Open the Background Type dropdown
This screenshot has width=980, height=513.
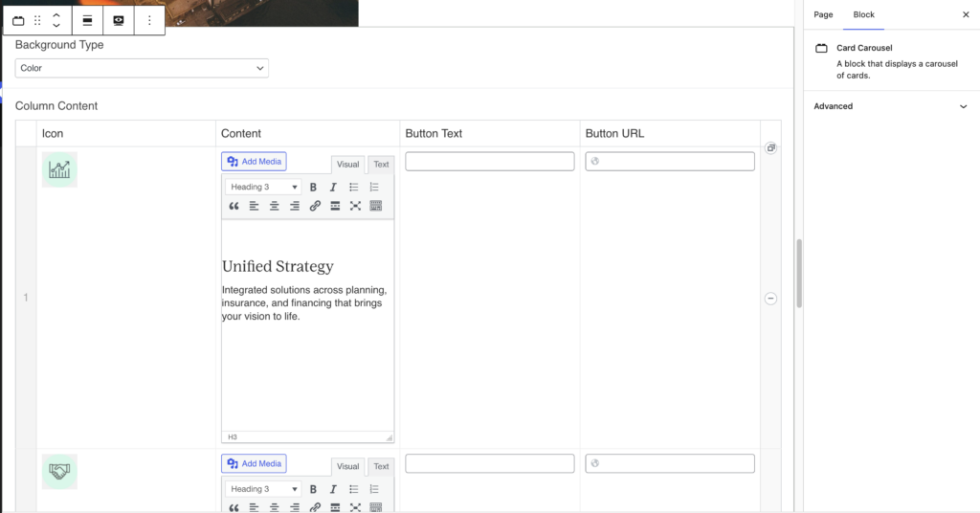(x=142, y=68)
